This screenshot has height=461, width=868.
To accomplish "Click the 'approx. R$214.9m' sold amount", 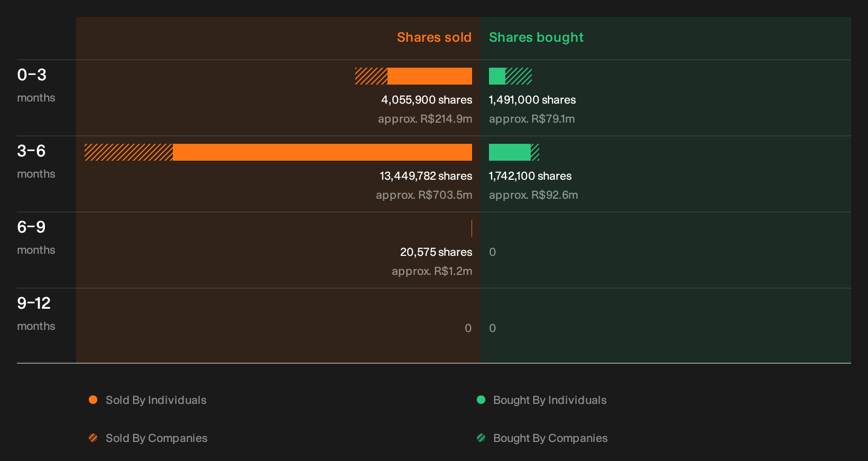I will coord(425,119).
